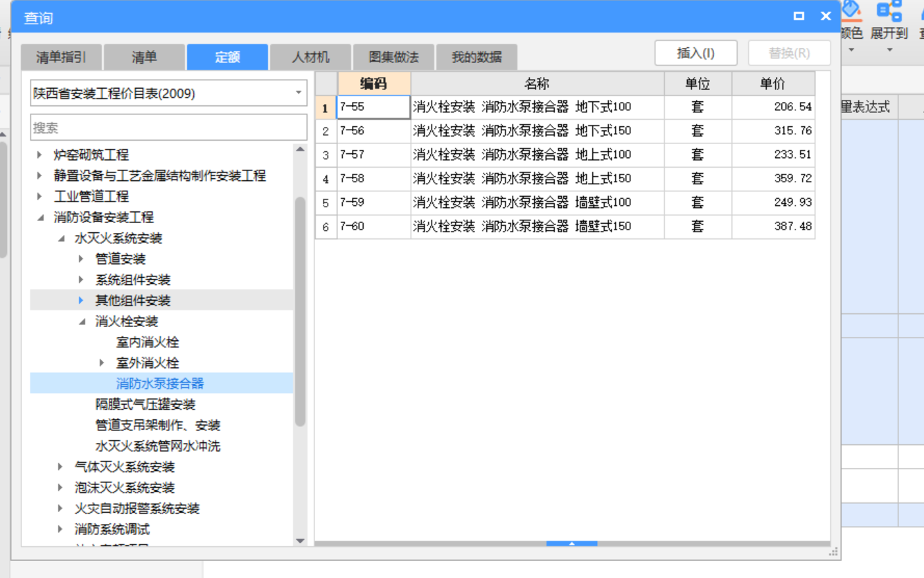Select the 火灾自动报警系统安装 label
Screen dimensions: 924x578
click(x=137, y=508)
